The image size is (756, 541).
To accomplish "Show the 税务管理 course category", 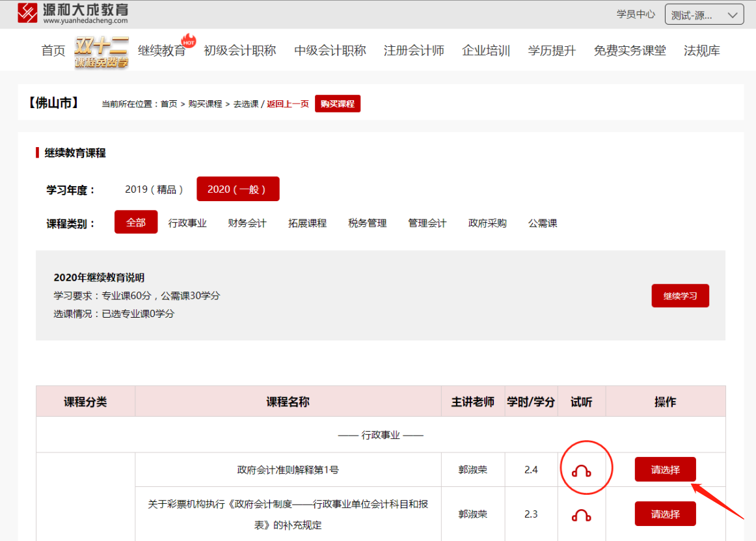I will 368,223.
